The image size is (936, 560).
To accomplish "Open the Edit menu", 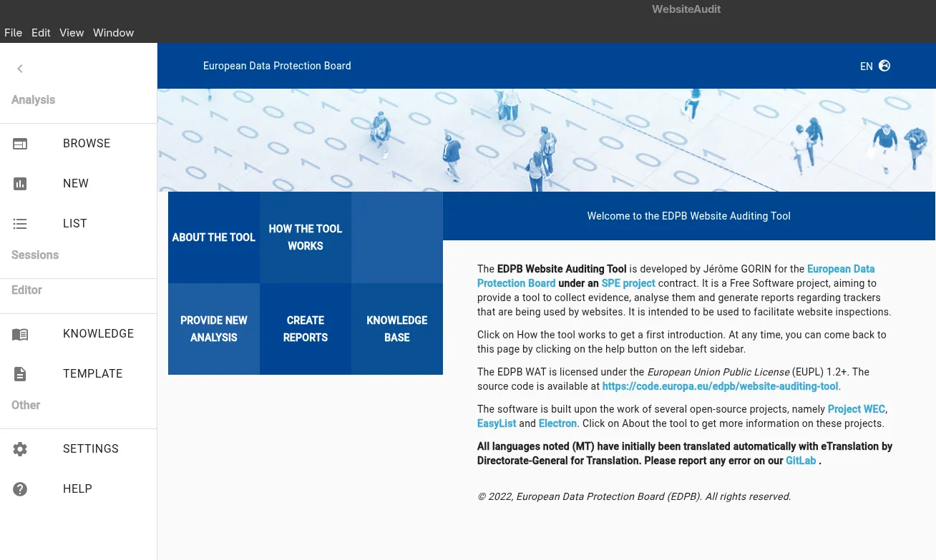I will click(x=41, y=32).
